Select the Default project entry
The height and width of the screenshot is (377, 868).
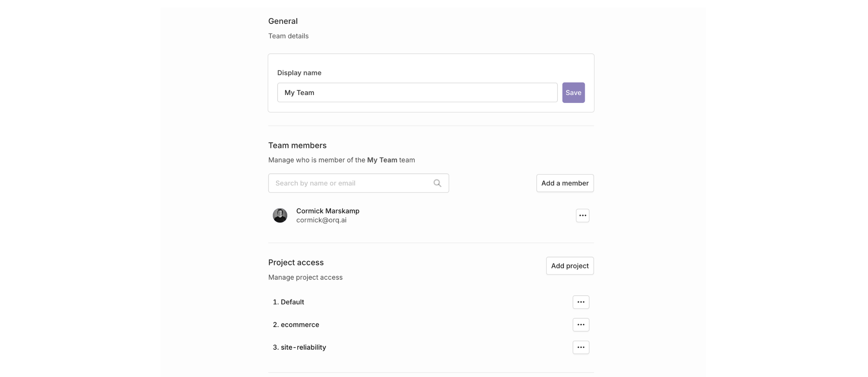coord(292,302)
